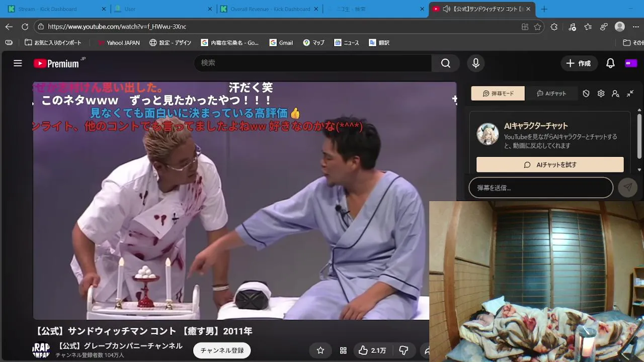Open browser extensions puzzle icon

point(554,27)
